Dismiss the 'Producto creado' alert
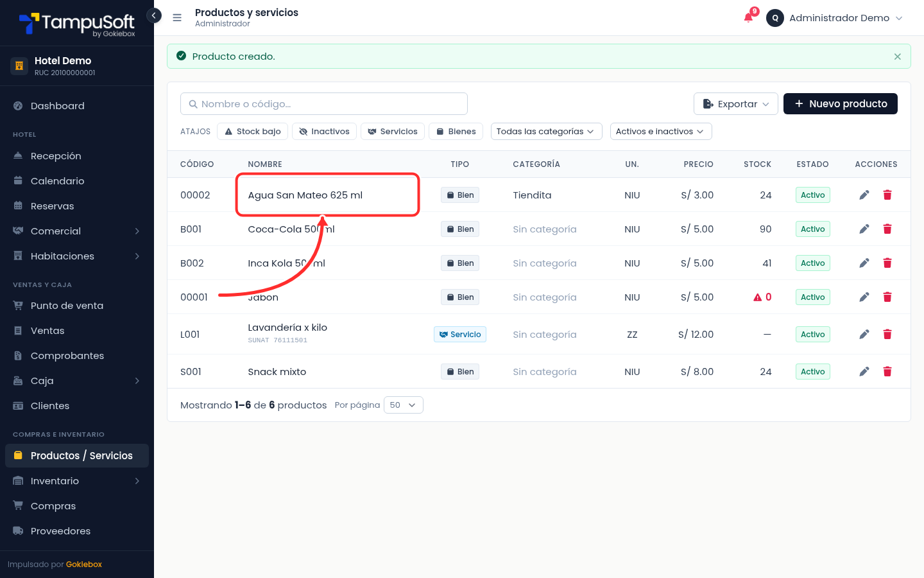924x578 pixels. point(897,57)
